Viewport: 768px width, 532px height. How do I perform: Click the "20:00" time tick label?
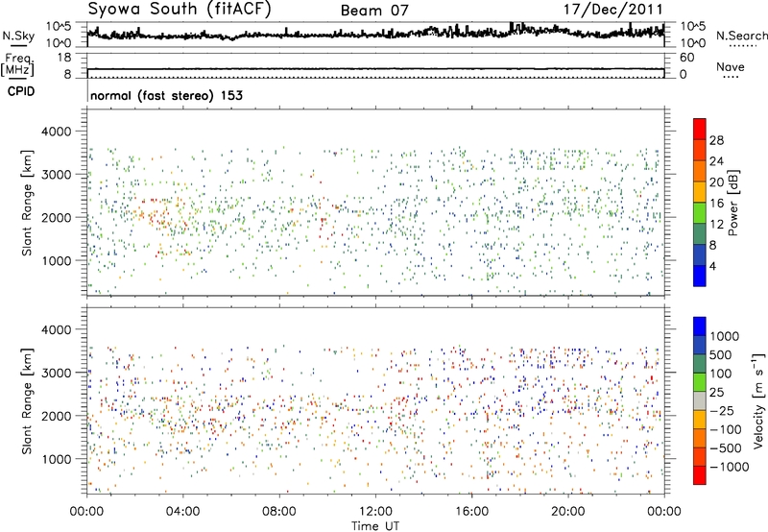[x=568, y=512]
